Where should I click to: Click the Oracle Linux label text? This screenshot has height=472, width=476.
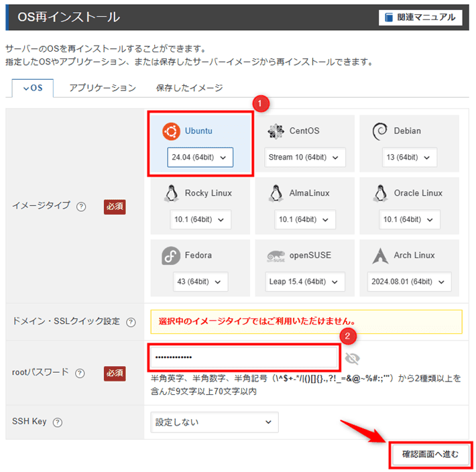[418, 193]
